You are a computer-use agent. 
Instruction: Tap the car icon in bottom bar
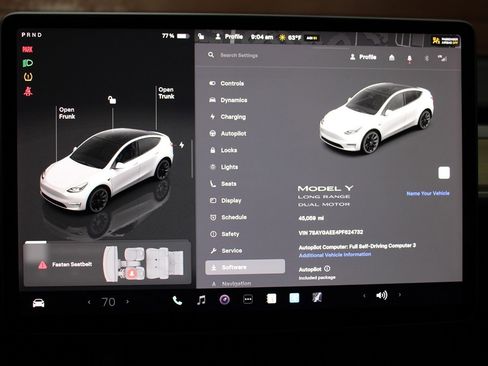pyautogui.click(x=38, y=303)
